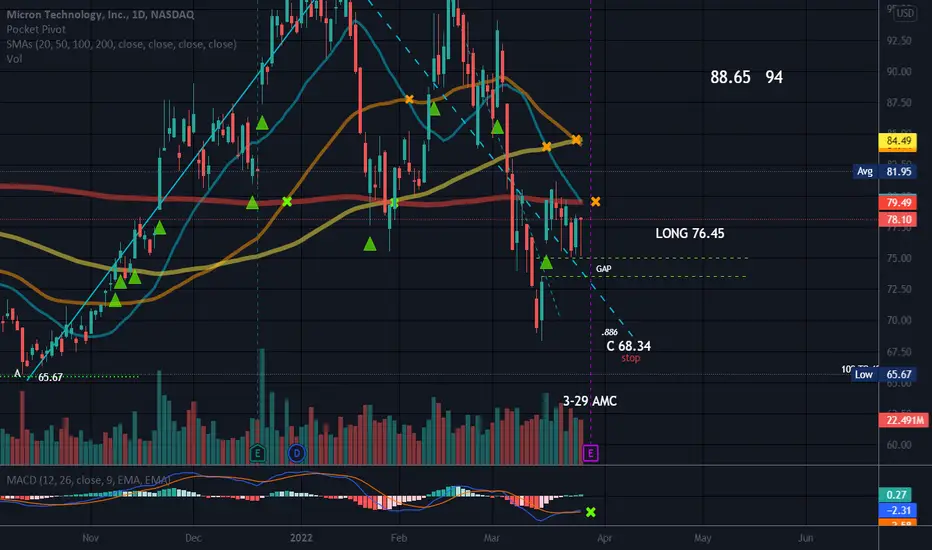Click '60.00' on the price axis
The image size is (932, 550).
(x=899, y=445)
